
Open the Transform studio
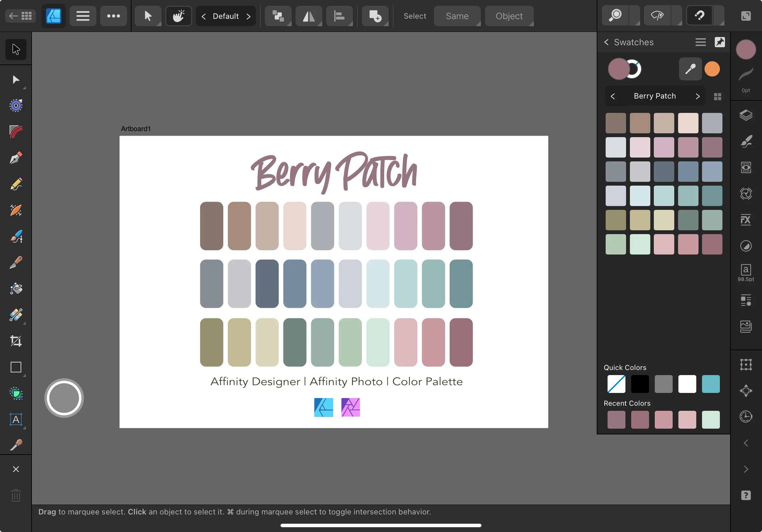(x=746, y=364)
